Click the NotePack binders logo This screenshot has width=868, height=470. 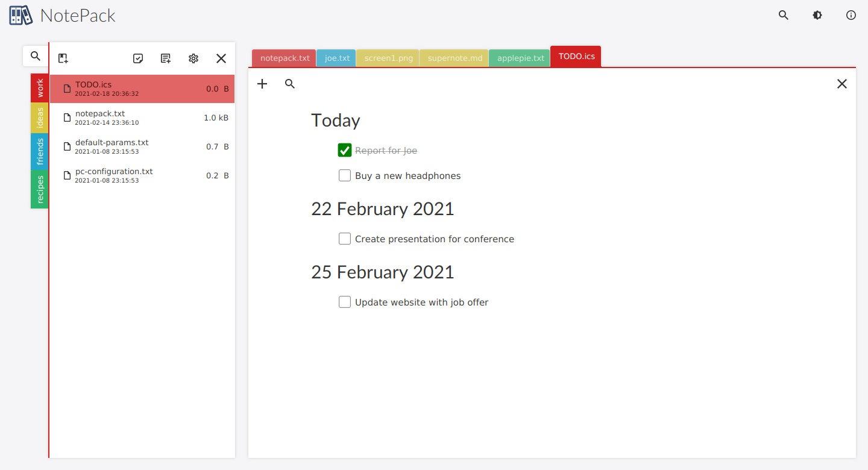(x=21, y=15)
